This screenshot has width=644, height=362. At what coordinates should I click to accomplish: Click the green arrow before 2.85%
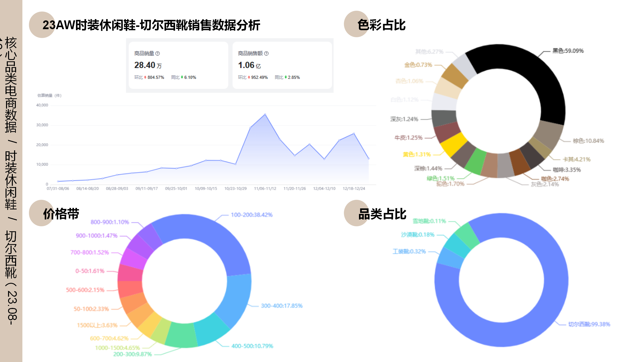pyautogui.click(x=286, y=77)
